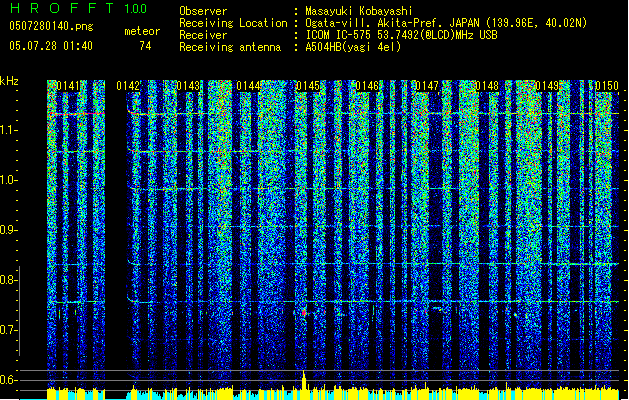This screenshot has height=400, width=629.
Task: Click the ICOM IC-575 53.7492 MHz receiver text
Action: coord(402,35)
